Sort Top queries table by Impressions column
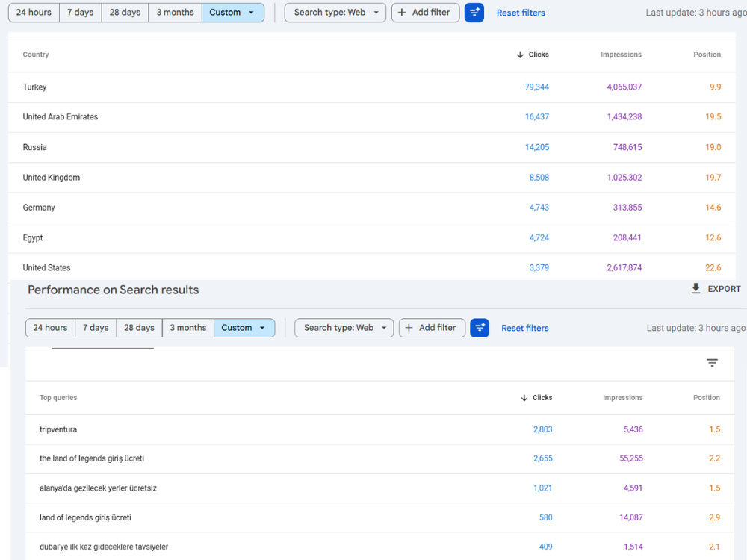Image resolution: width=747 pixels, height=560 pixels. (x=622, y=398)
